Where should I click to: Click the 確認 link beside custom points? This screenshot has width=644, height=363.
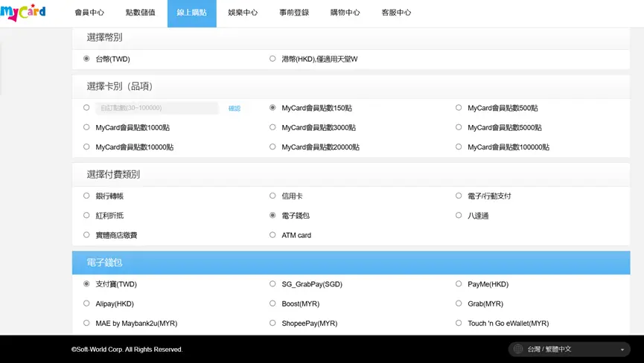point(235,109)
